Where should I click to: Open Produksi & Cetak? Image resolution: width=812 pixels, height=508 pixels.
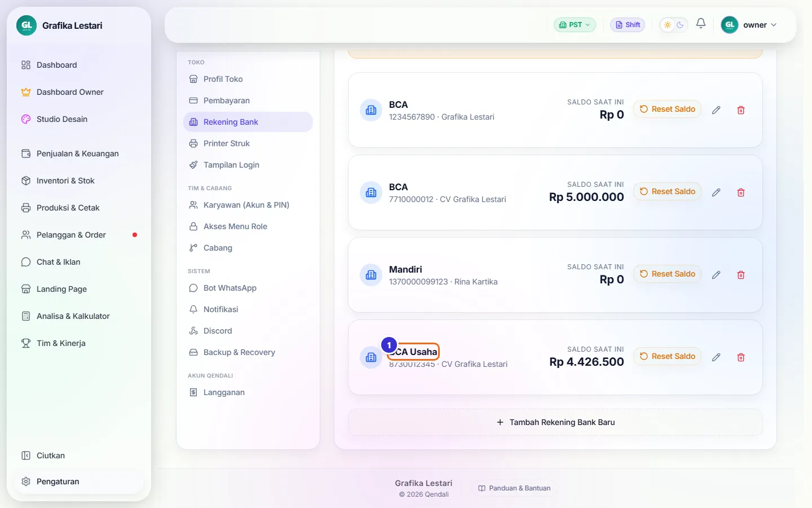(x=79, y=208)
